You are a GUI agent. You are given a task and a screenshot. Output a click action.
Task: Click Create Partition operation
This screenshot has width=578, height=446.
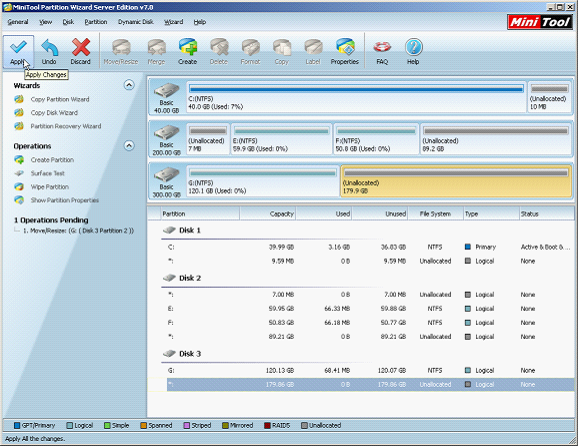point(52,160)
